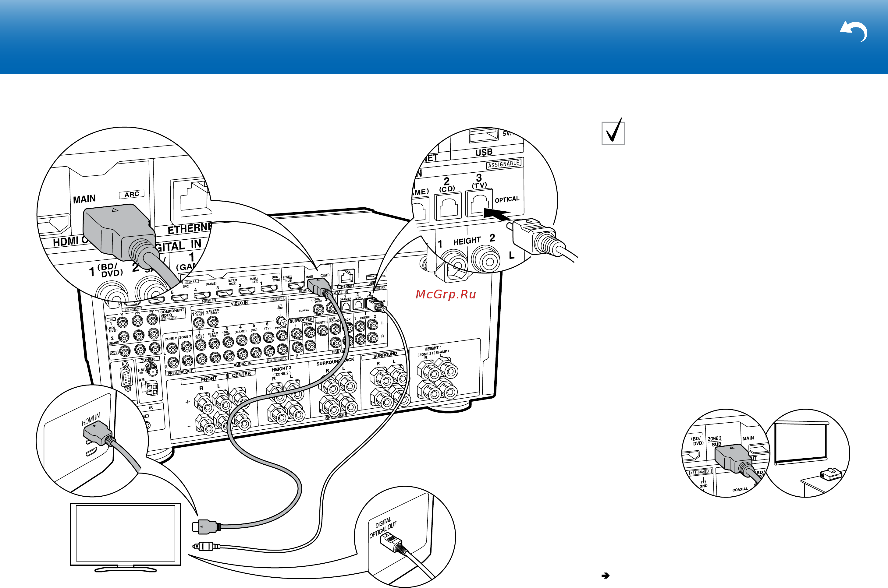This screenshot has width=888, height=588.
Task: Click the COMPONENT VIDEO label on the receiver
Action: click(172, 313)
